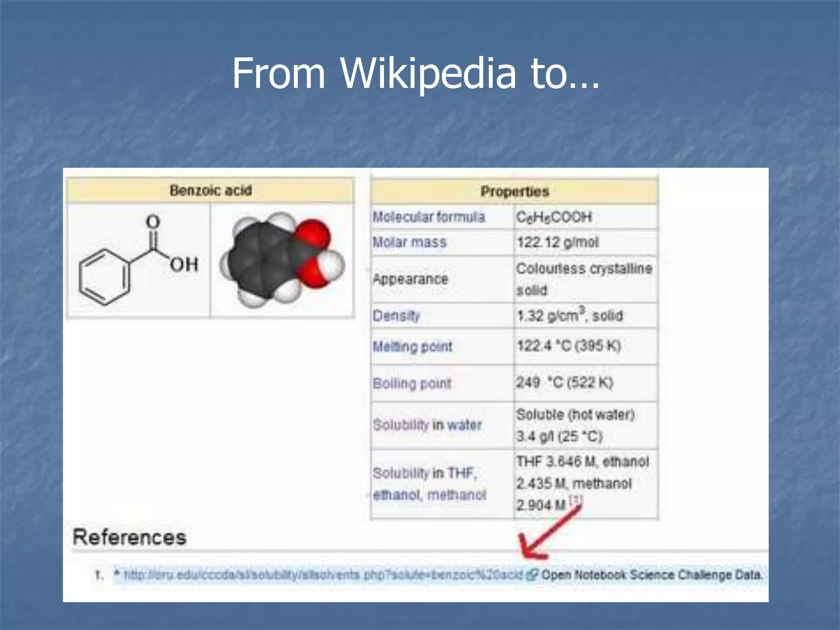Select '2.435 M, methanol' text

tap(574, 484)
